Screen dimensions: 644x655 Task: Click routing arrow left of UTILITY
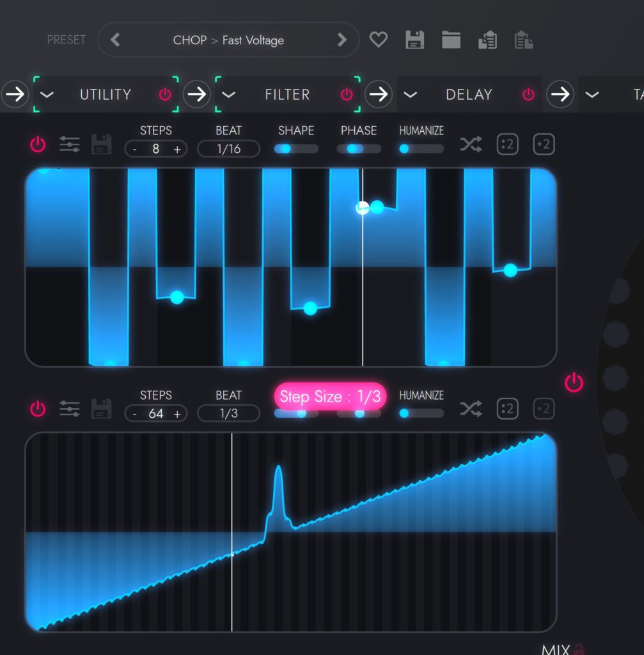tap(15, 95)
